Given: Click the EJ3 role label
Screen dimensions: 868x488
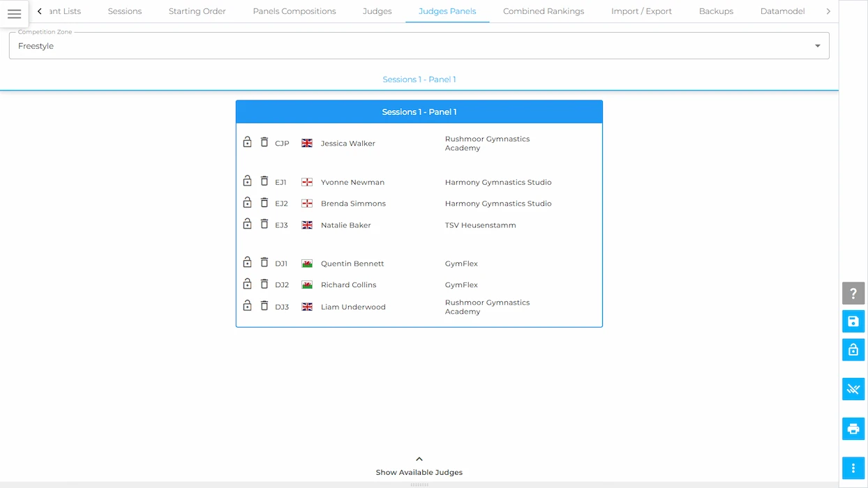Looking at the screenshot, I should pyautogui.click(x=281, y=225).
